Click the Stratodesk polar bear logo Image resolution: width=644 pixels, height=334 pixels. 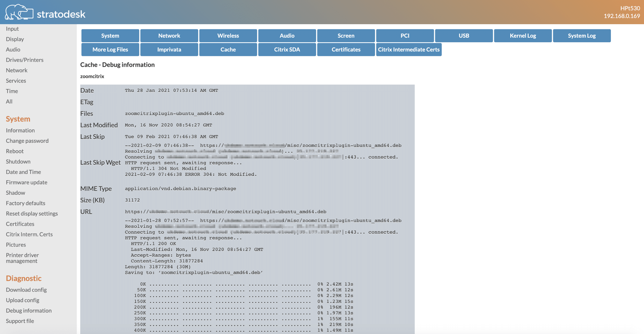pyautogui.click(x=19, y=12)
